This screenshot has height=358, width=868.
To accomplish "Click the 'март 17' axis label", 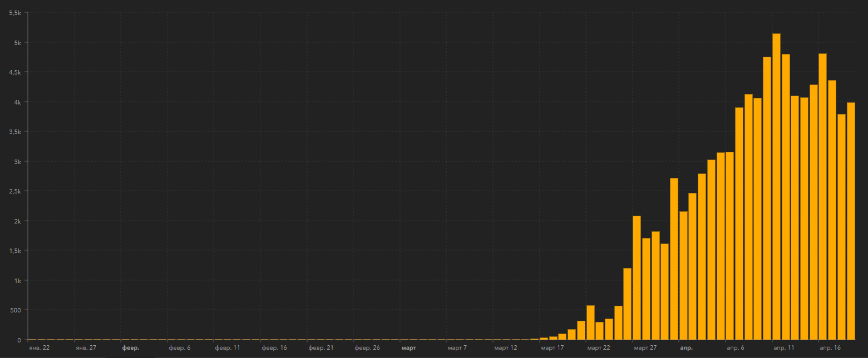I will click(x=552, y=348).
